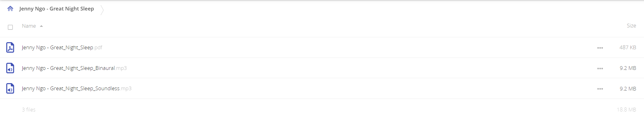This screenshot has height=133, width=644.
Task: Toggle the select all files checkbox
Action: coord(10,27)
